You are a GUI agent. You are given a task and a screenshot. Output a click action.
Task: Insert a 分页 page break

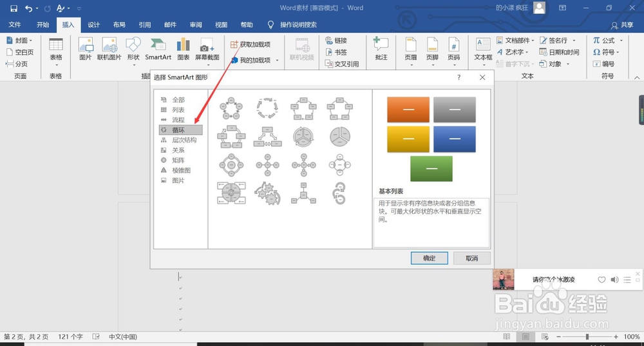click(x=17, y=64)
